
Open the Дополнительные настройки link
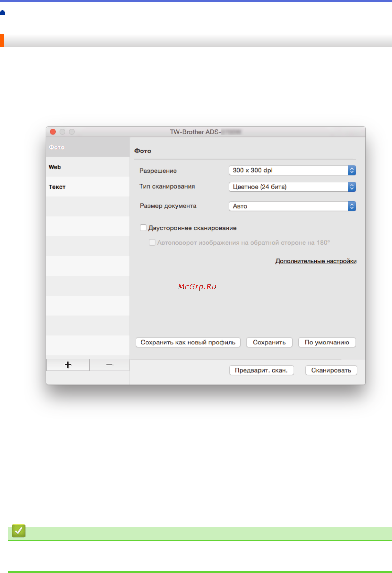pyautogui.click(x=316, y=261)
